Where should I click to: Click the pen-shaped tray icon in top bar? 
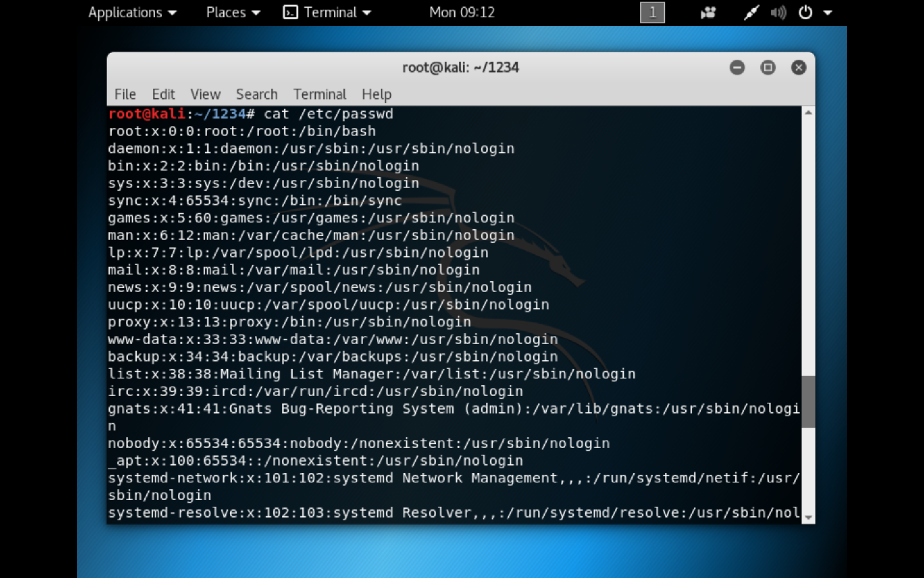point(751,13)
